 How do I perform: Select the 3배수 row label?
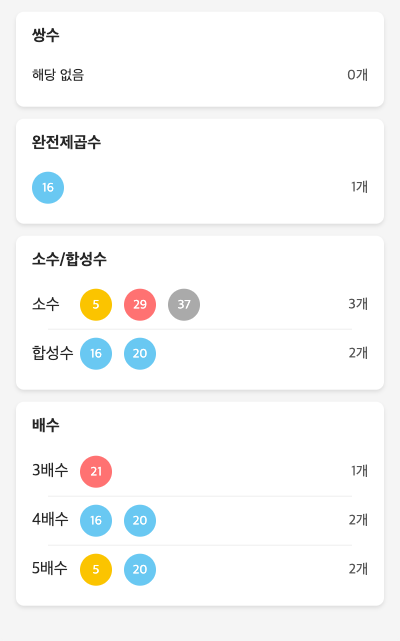click(x=50, y=470)
